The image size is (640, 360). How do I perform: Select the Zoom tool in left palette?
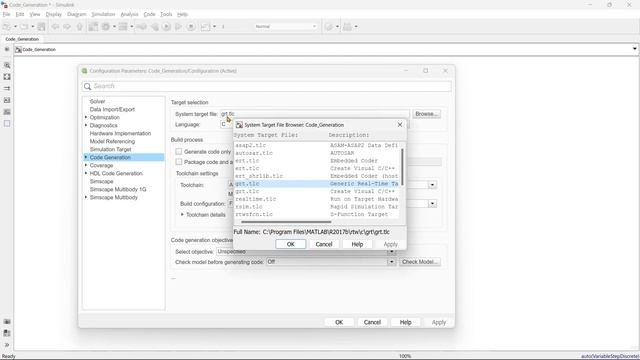point(7,65)
